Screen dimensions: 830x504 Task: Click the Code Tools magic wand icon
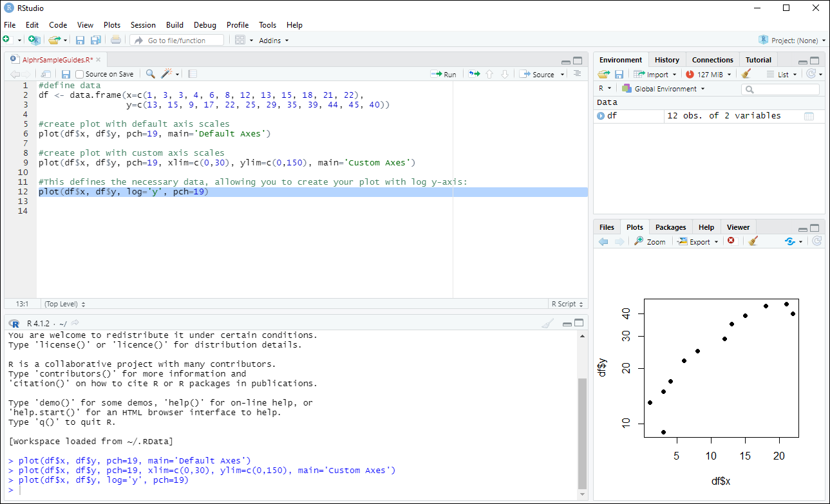165,73
